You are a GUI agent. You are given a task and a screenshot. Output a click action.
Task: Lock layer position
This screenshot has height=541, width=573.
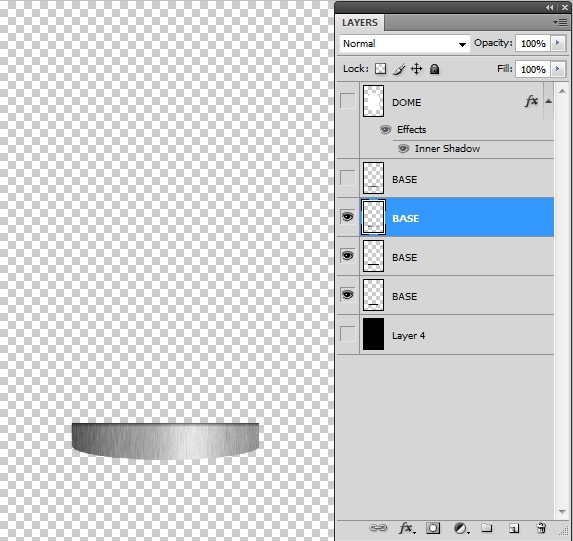(x=417, y=69)
